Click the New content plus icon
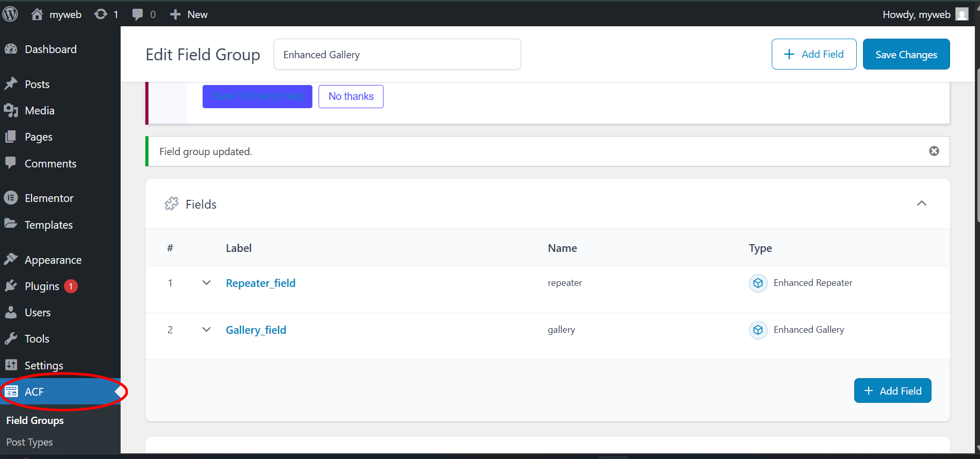This screenshot has width=980, height=459. 175,14
